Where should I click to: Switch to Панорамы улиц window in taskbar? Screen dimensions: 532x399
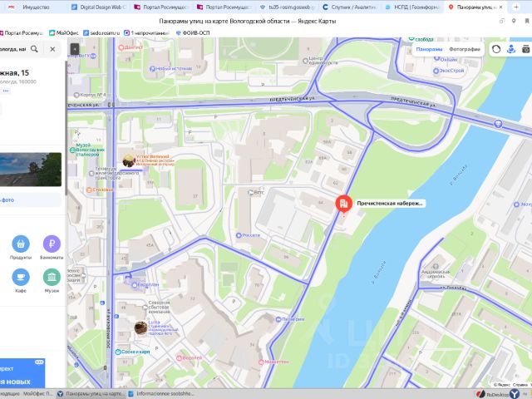(91, 393)
